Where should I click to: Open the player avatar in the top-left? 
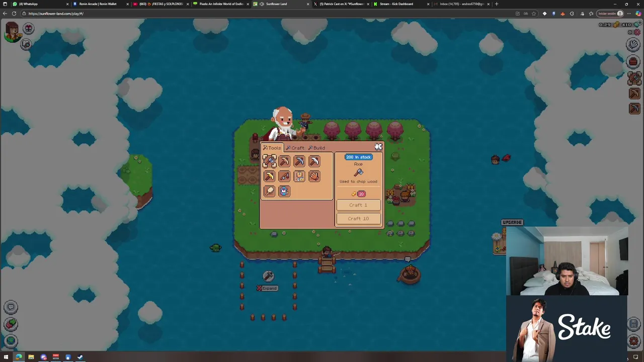click(12, 32)
